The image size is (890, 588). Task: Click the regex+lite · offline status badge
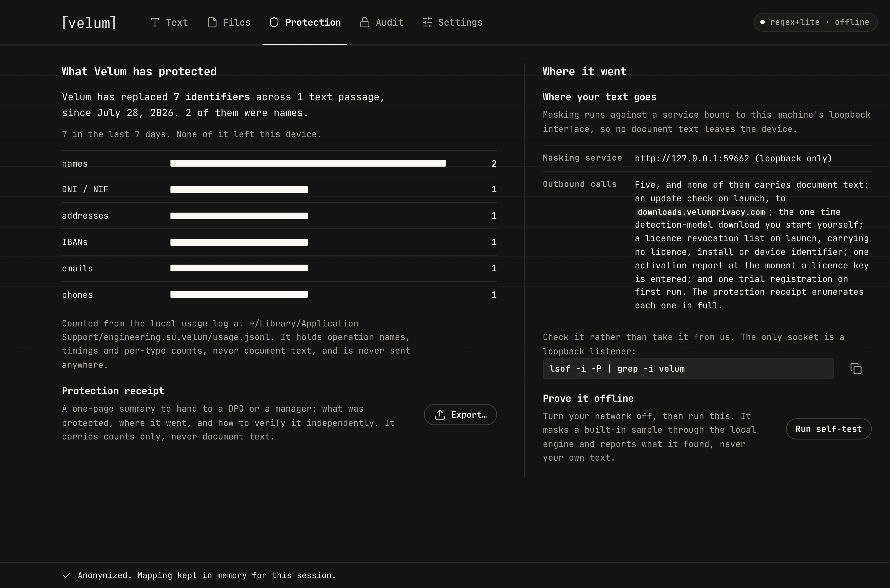[815, 22]
